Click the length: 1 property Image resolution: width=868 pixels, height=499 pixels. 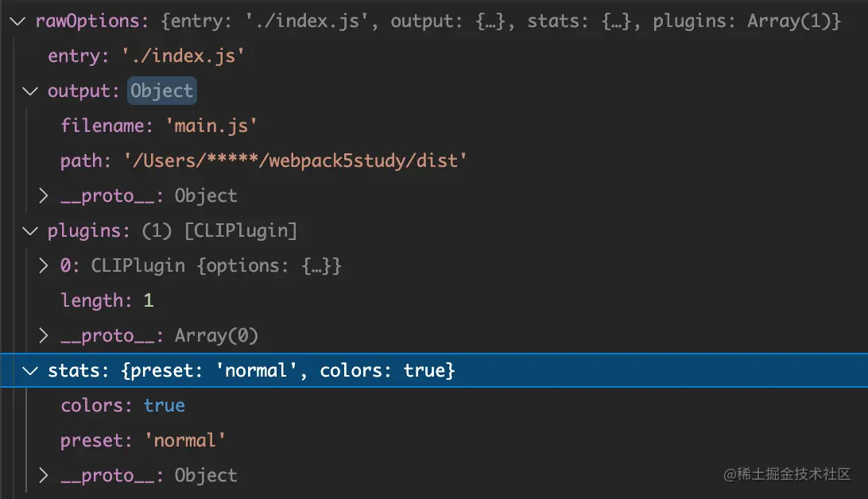pos(107,300)
